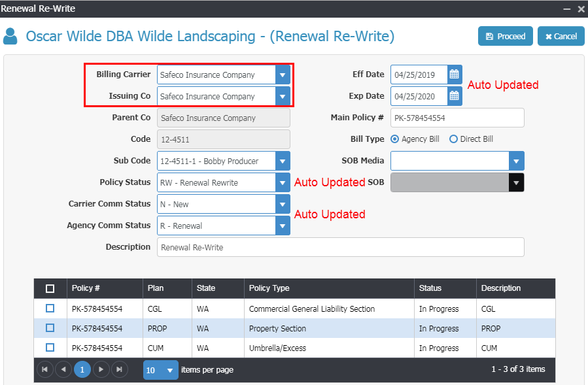Sort by Plan column header
This screenshot has width=588, height=385.
click(x=156, y=288)
